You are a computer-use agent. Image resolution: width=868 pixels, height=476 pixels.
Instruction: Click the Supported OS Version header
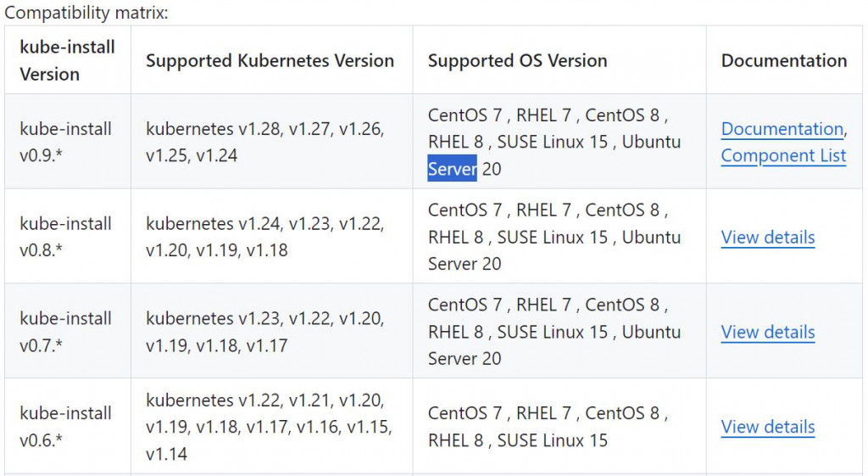(x=517, y=60)
